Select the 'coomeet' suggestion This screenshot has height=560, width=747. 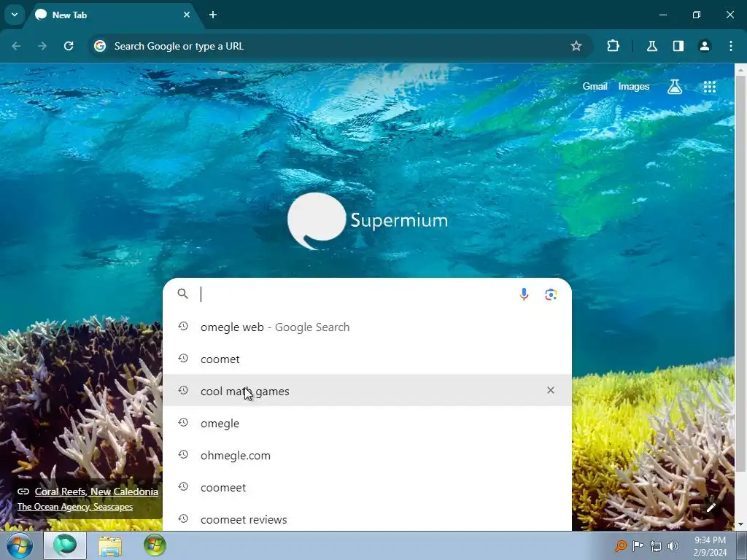(x=368, y=488)
